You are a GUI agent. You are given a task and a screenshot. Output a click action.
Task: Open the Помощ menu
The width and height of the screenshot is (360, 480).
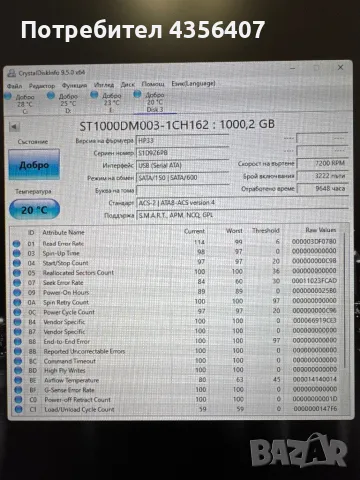(x=153, y=84)
